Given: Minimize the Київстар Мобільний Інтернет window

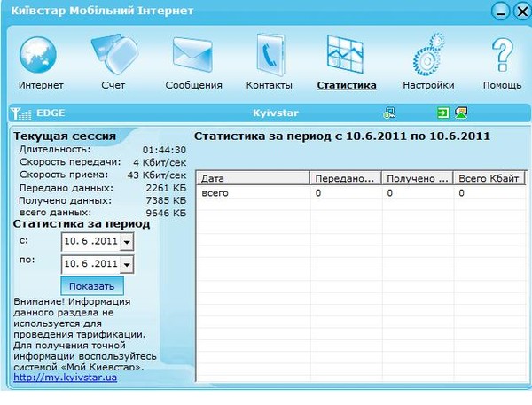Looking at the screenshot, I should point(500,12).
